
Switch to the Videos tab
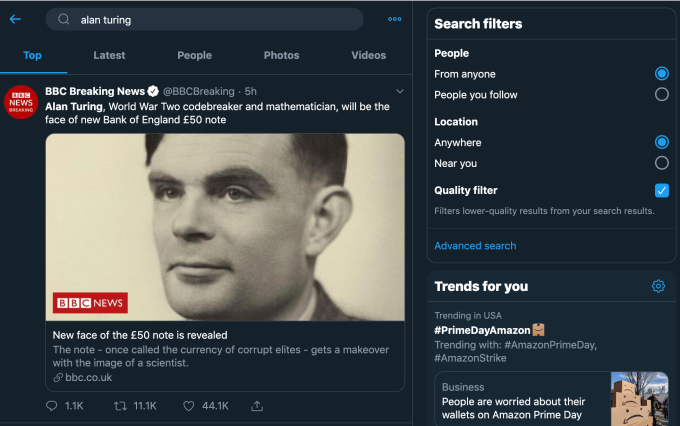(369, 55)
